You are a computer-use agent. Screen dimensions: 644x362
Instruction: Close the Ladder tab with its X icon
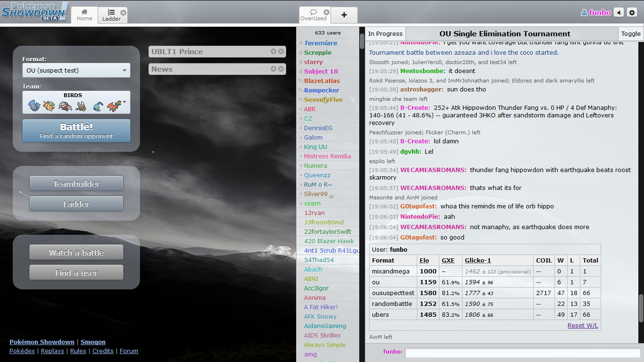[123, 13]
